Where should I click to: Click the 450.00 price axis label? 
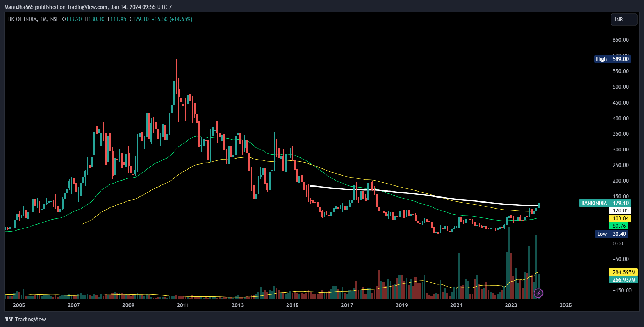pos(621,103)
